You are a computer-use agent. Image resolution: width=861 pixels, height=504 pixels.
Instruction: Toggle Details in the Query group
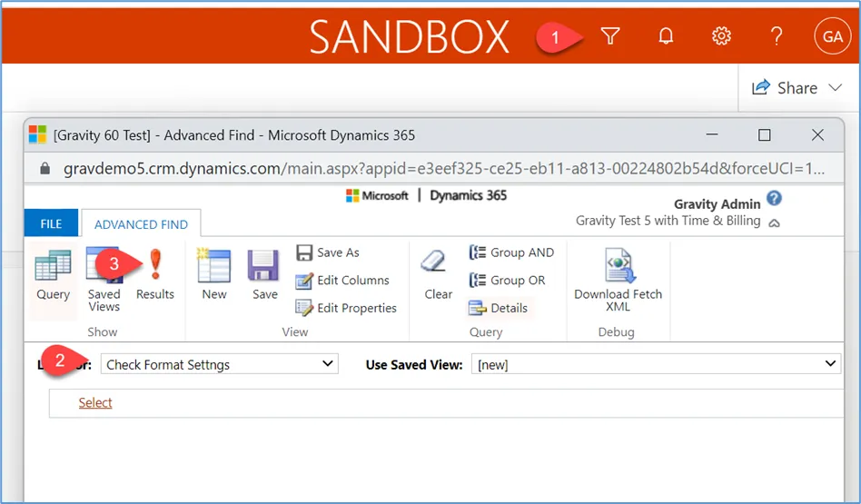(499, 308)
